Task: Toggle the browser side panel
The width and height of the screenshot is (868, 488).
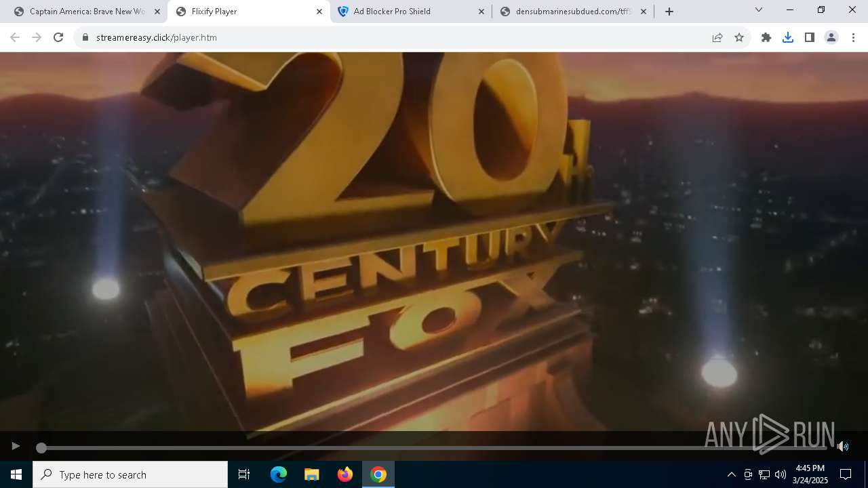Action: pyautogui.click(x=810, y=37)
